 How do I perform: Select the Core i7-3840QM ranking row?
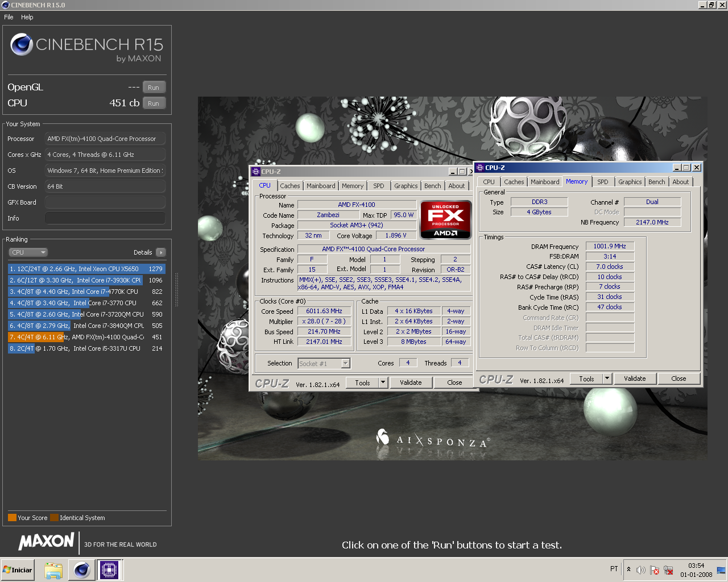pos(86,326)
